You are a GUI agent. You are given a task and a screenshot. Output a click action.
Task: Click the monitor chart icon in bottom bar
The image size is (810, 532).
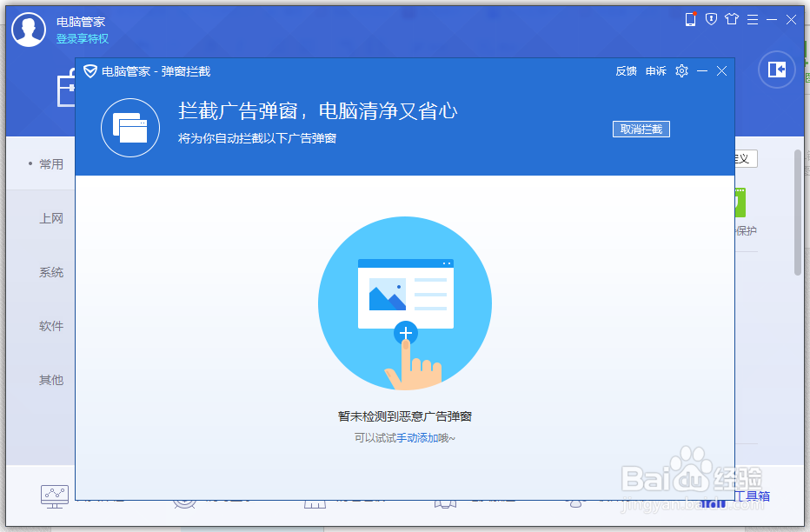point(55,497)
